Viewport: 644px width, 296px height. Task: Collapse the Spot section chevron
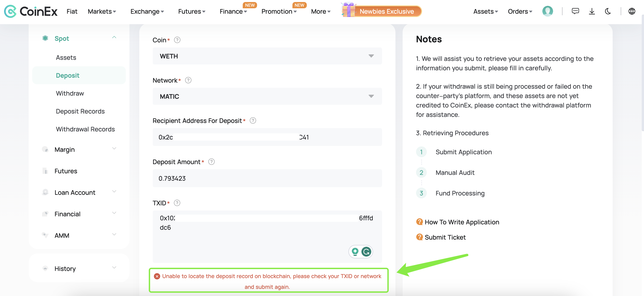(114, 37)
